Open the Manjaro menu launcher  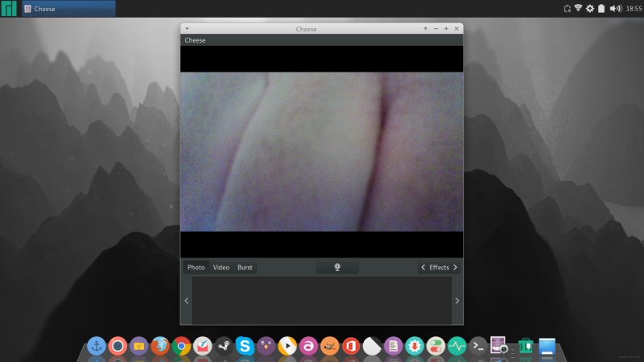pyautogui.click(x=9, y=8)
